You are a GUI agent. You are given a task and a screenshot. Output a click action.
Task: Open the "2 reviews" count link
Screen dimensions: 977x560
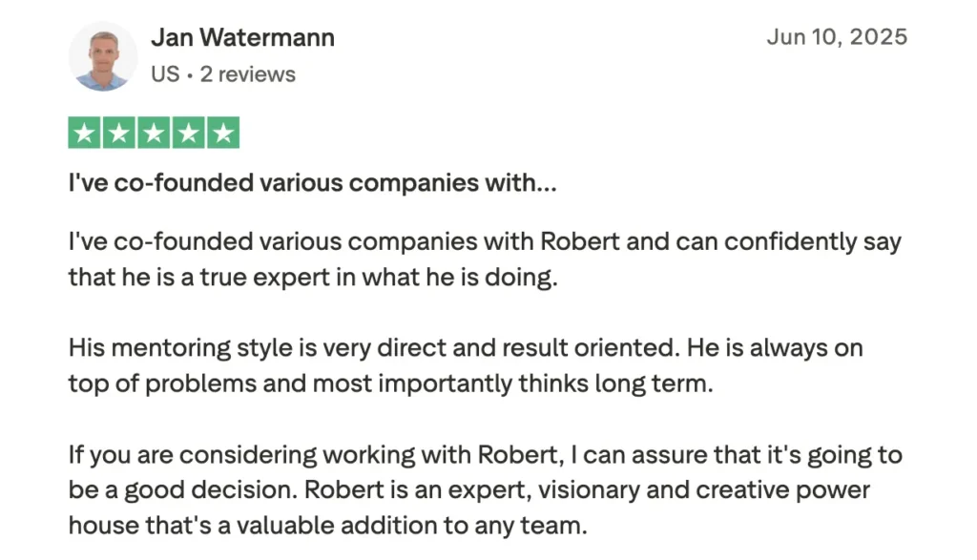tap(248, 74)
